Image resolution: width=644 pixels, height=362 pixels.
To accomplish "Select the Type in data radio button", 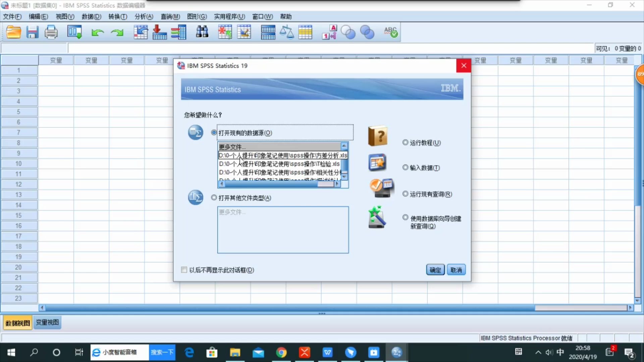I will coord(405,167).
